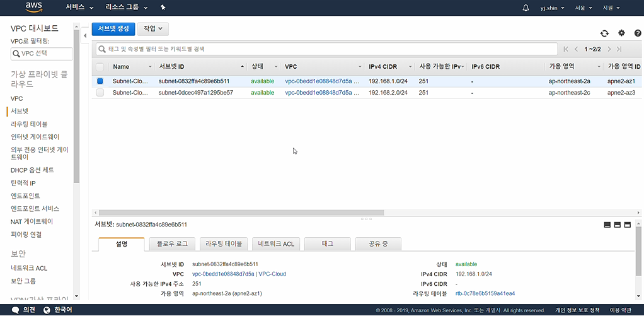
Task: Switch to the 태그 tab
Action: (327, 243)
